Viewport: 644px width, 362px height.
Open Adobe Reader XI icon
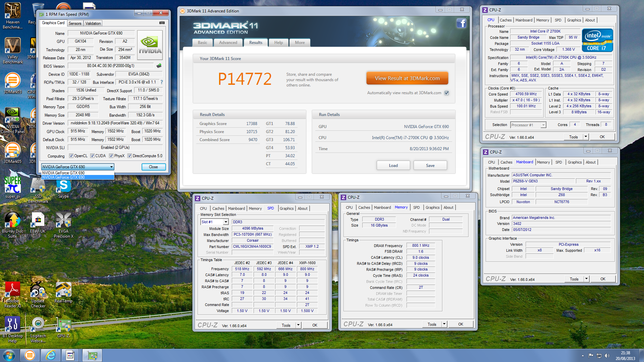coord(12,295)
